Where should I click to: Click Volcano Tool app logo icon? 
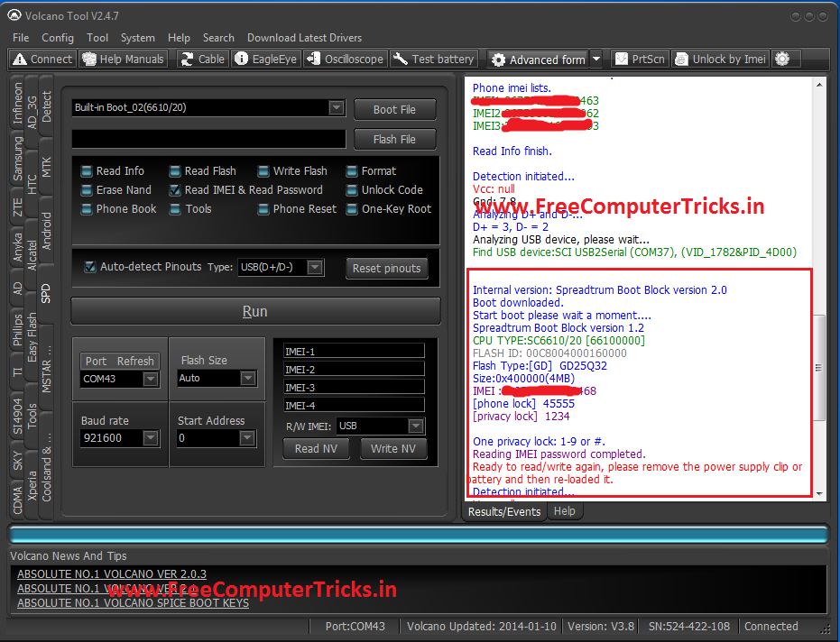14,15
